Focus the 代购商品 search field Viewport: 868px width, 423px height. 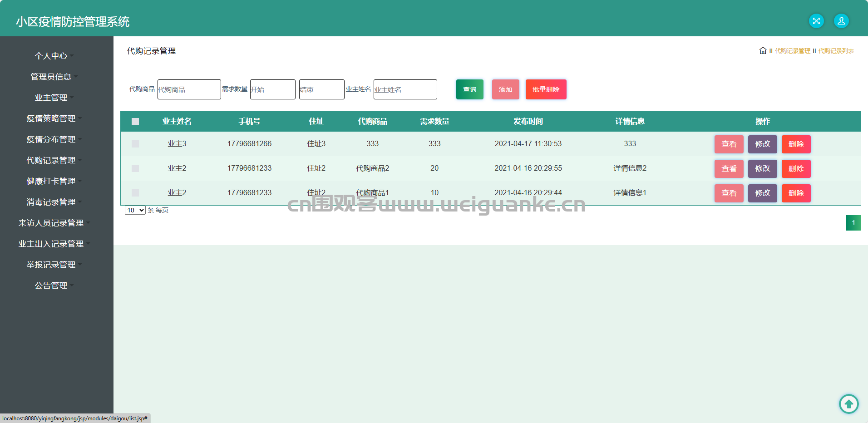click(x=189, y=89)
